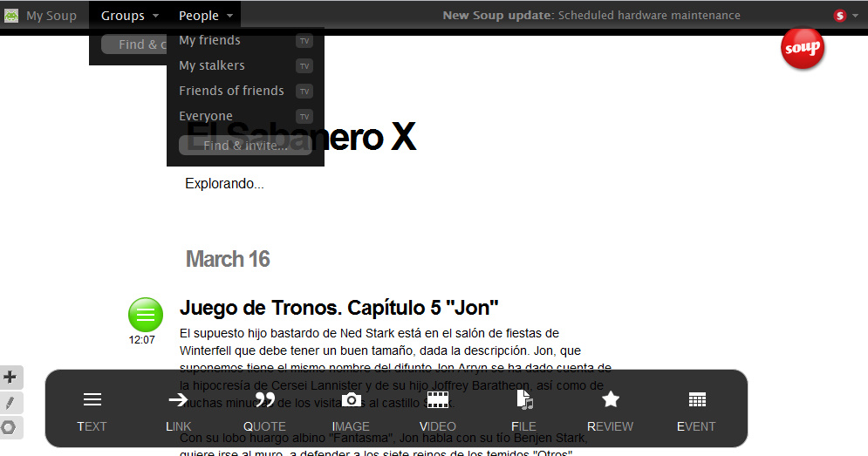Open the Scheduled hardware maintenance update link

coord(648,16)
